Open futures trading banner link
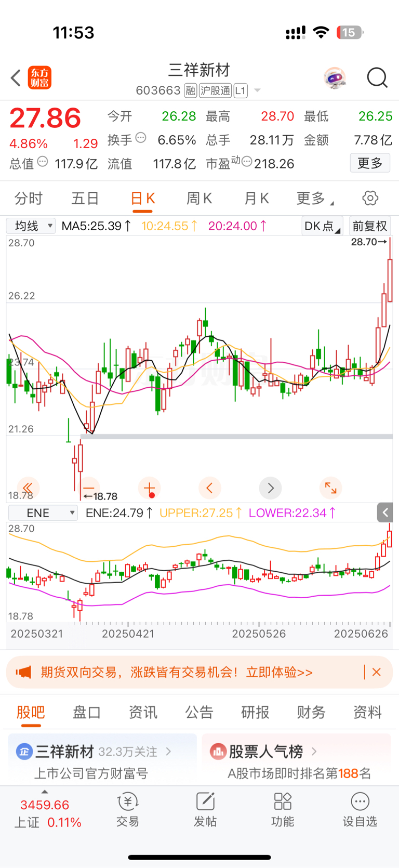 coord(177,672)
